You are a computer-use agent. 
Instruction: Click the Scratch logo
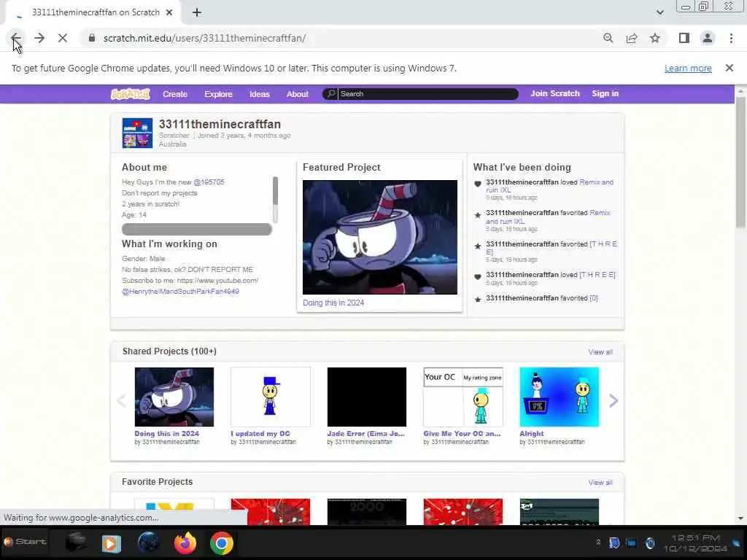pyautogui.click(x=131, y=94)
